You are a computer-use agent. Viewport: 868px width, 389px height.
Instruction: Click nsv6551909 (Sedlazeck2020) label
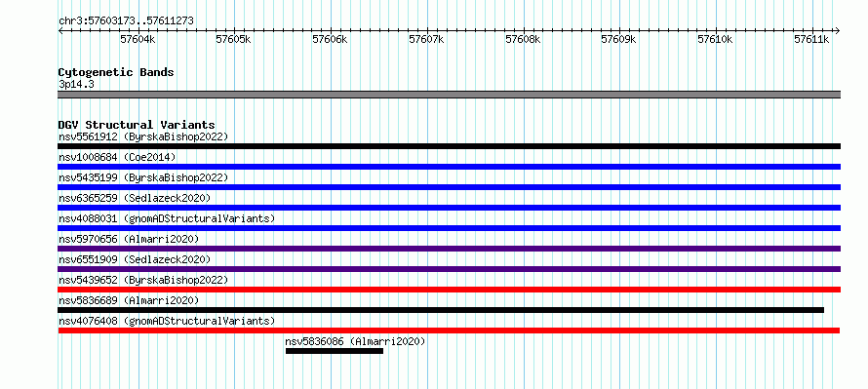point(135,259)
